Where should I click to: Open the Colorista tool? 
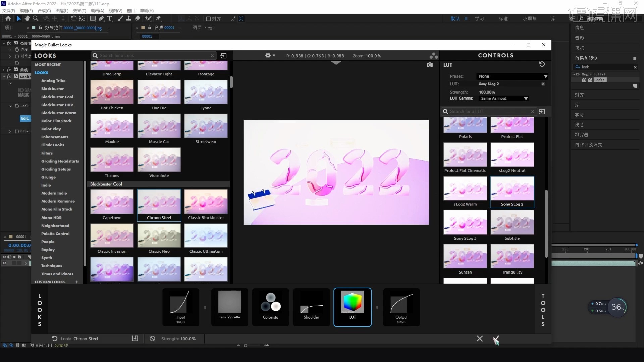click(270, 307)
